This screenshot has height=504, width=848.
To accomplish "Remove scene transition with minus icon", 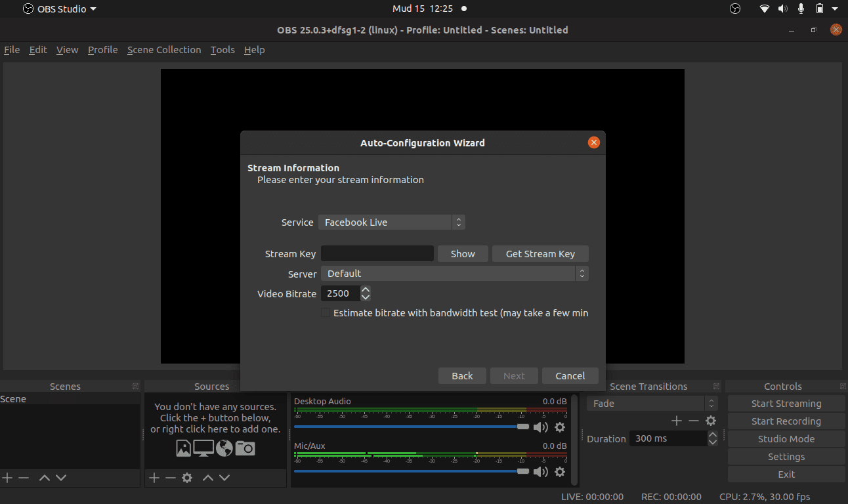I will (x=694, y=421).
